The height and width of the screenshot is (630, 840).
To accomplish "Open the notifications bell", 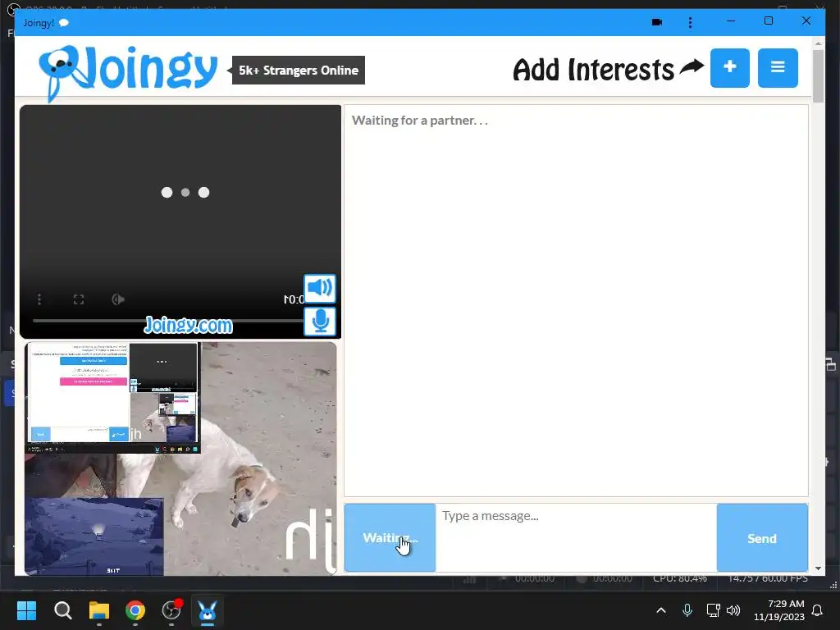I will click(x=818, y=610).
